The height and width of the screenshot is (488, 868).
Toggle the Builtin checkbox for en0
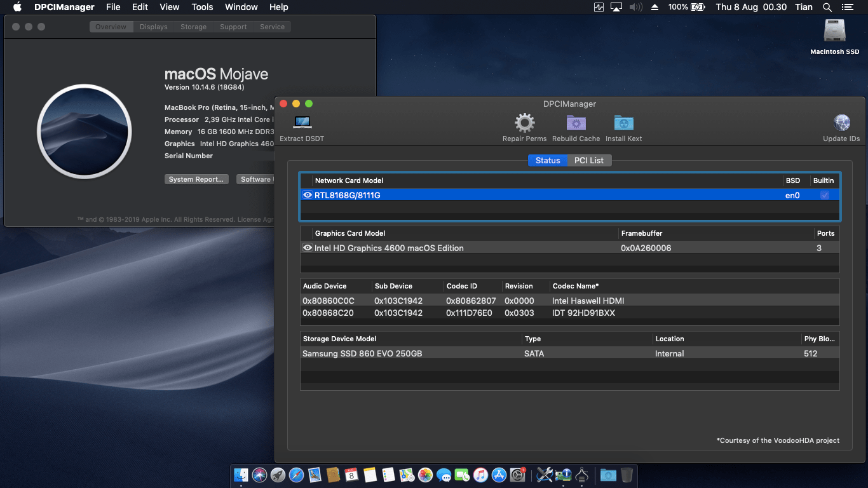824,194
